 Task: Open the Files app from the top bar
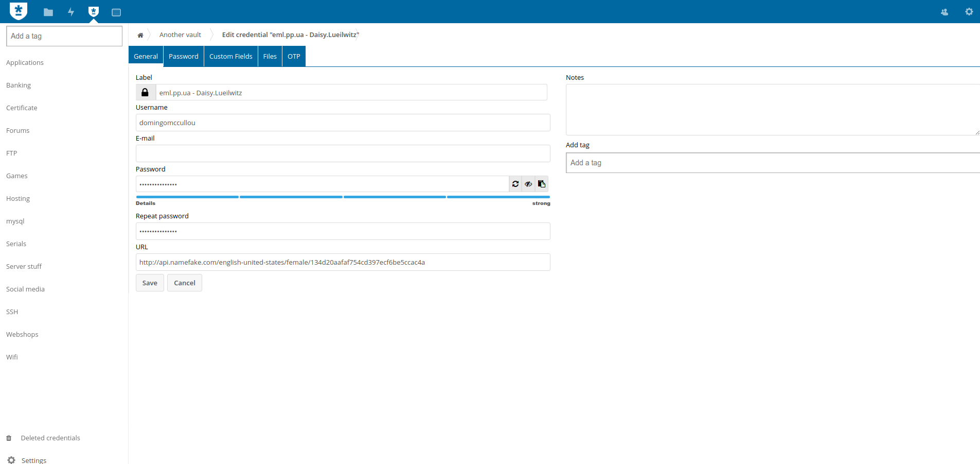tap(48, 12)
